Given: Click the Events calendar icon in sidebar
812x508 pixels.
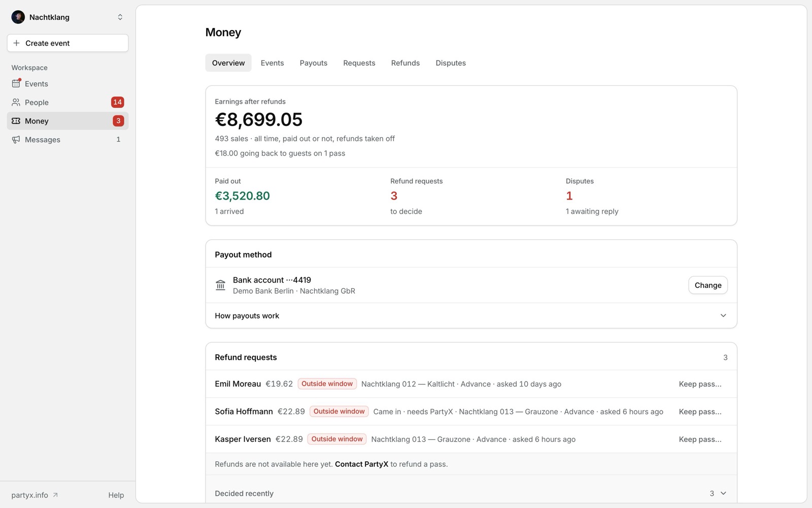Looking at the screenshot, I should [x=16, y=83].
